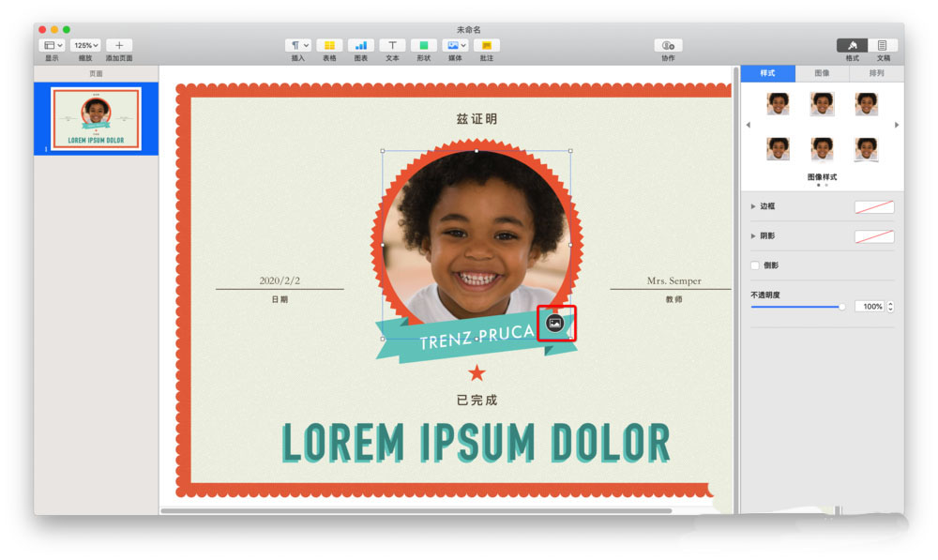This screenshot has height=560, width=938.
Task: Expand the 阴影 shadow section
Action: (x=753, y=236)
